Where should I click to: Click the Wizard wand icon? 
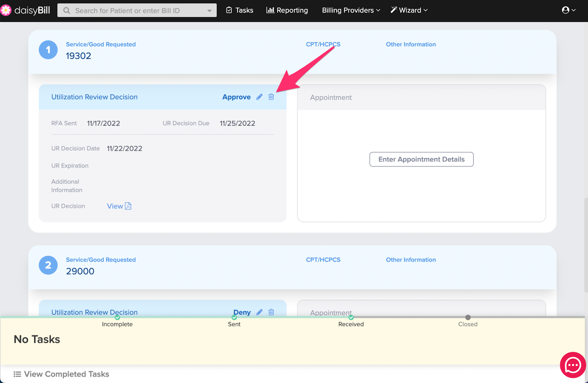(394, 10)
